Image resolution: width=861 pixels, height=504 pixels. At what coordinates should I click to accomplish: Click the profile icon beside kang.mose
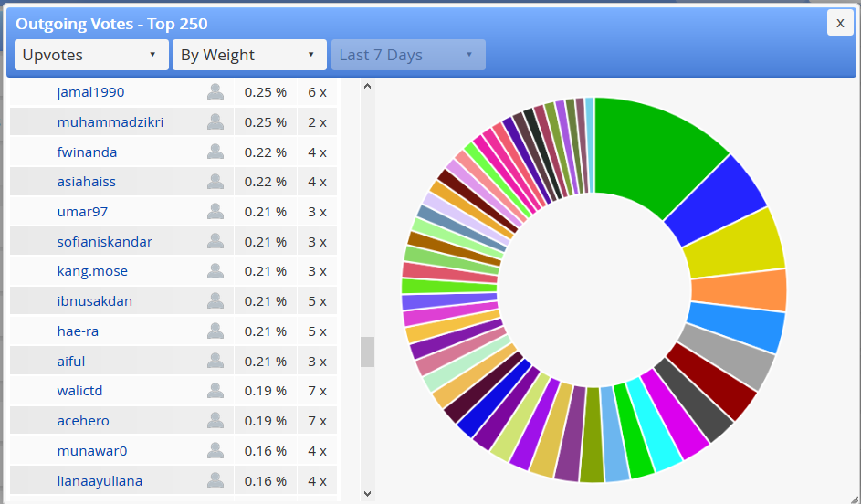pos(215,270)
